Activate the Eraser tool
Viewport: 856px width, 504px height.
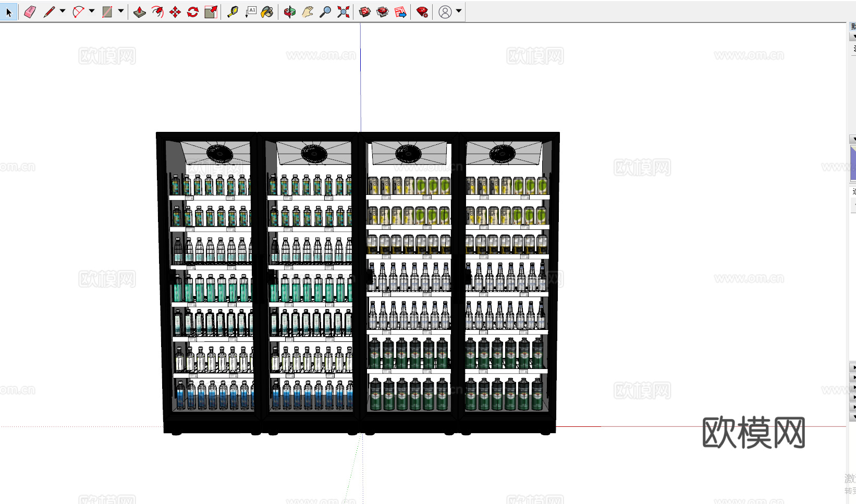(x=30, y=12)
